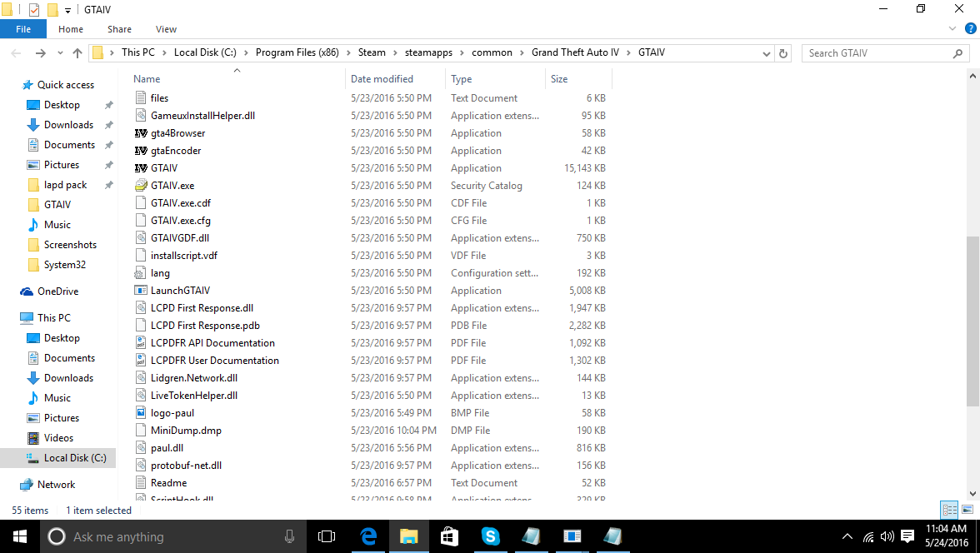Switch to large icons view layout
This screenshot has height=553, width=980.
967,510
